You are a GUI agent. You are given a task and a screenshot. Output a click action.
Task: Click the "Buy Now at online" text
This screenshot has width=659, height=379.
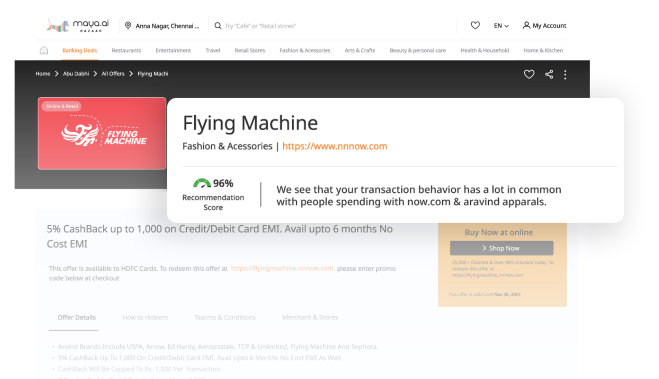point(498,232)
